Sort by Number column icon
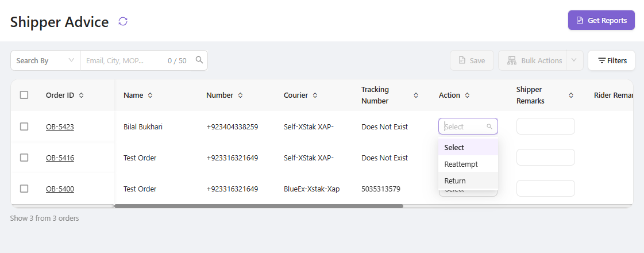644x253 pixels. [x=240, y=95]
